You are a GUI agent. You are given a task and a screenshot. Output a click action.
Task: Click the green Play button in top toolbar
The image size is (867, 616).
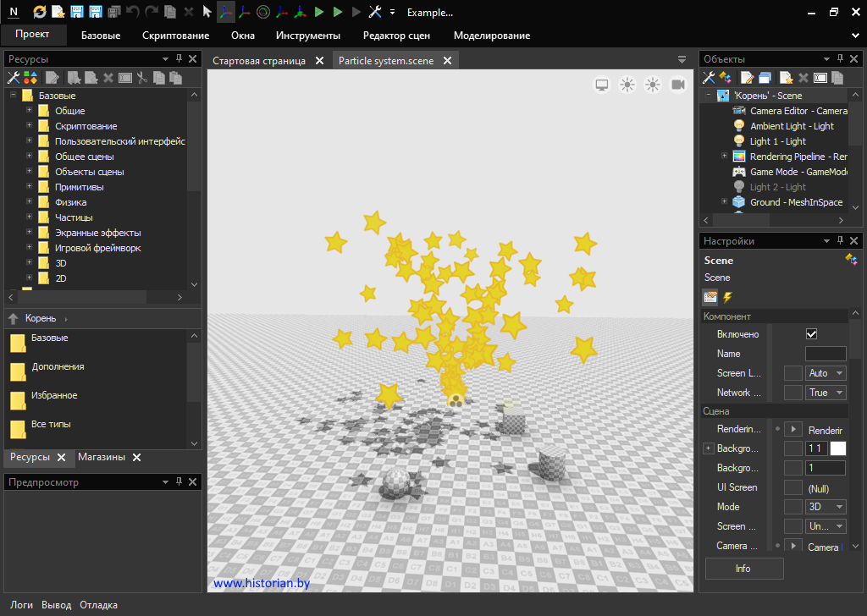[319, 12]
